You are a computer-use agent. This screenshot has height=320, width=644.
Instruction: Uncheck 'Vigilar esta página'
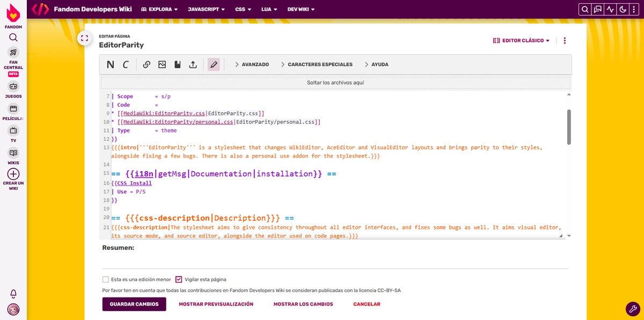point(179,279)
